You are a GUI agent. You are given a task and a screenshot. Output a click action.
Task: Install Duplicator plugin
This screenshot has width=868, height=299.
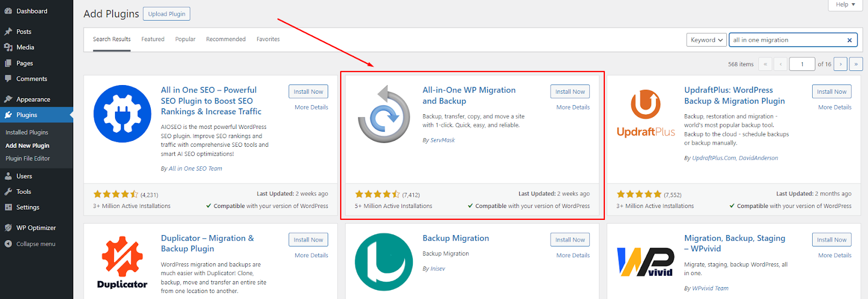pos(308,239)
